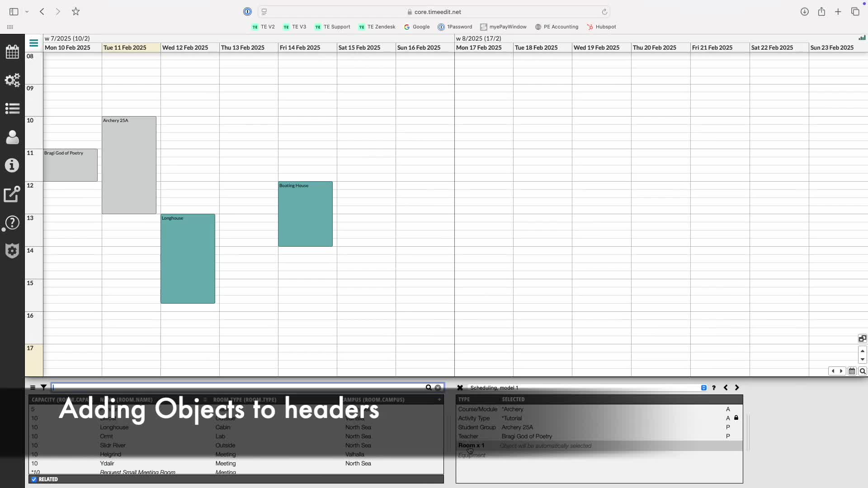Viewport: 868px width, 488px height.
Task: Open the TE Support bookmark
Action: pyautogui.click(x=332, y=27)
